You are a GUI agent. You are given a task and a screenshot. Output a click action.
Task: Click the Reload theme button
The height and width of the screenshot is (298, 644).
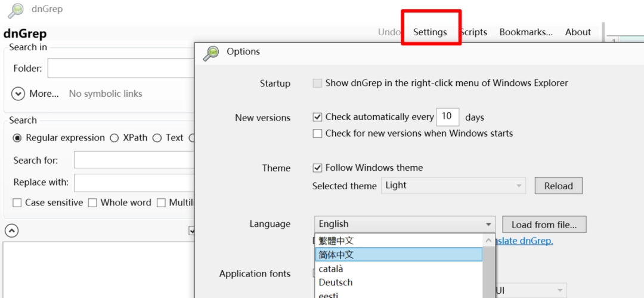click(x=558, y=186)
